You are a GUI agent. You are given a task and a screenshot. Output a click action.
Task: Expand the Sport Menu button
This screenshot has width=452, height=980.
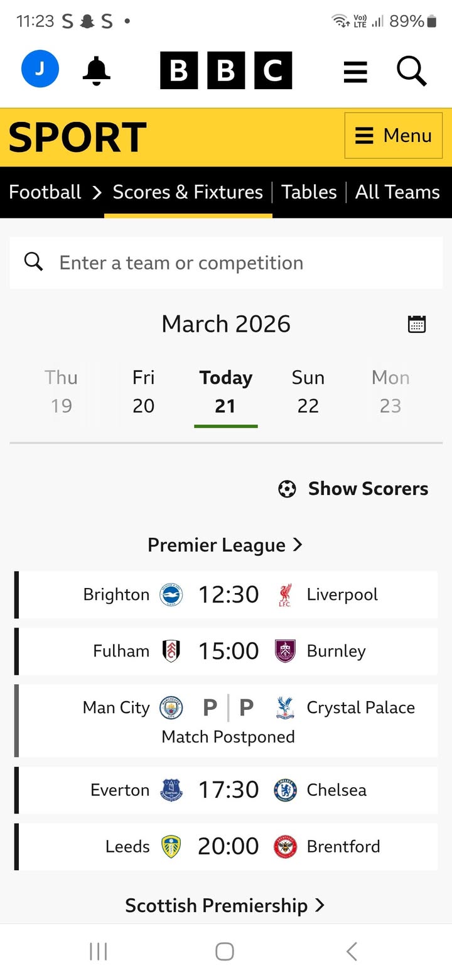(394, 136)
